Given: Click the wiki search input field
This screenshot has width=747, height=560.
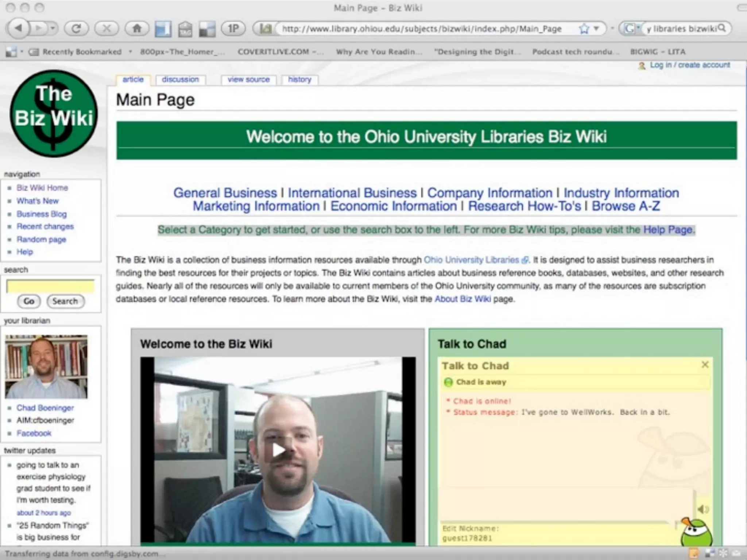Looking at the screenshot, I should click(50, 286).
